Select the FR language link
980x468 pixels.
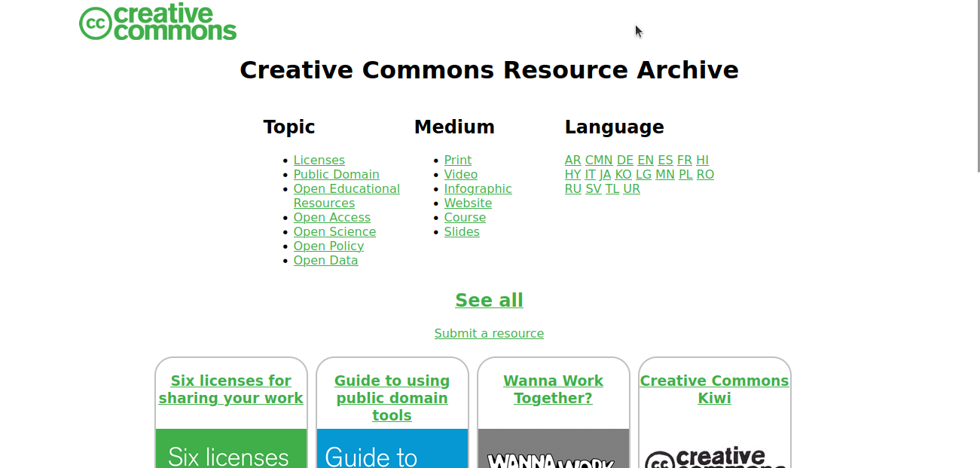tap(685, 160)
